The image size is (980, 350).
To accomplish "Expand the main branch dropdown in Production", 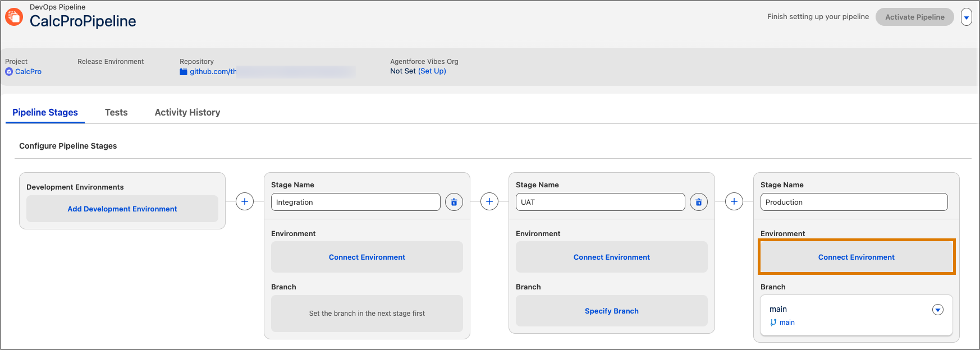I will coord(938,310).
